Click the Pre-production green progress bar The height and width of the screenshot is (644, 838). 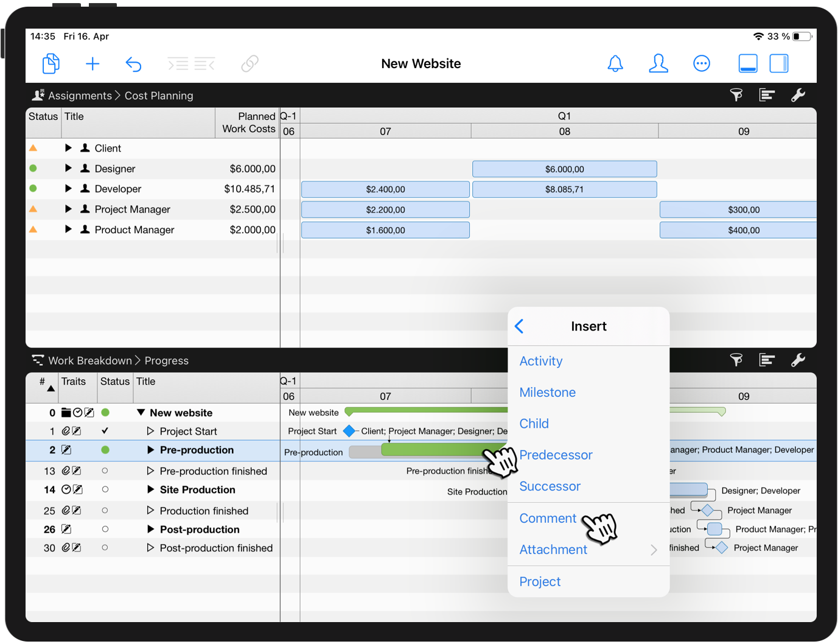pos(426,450)
